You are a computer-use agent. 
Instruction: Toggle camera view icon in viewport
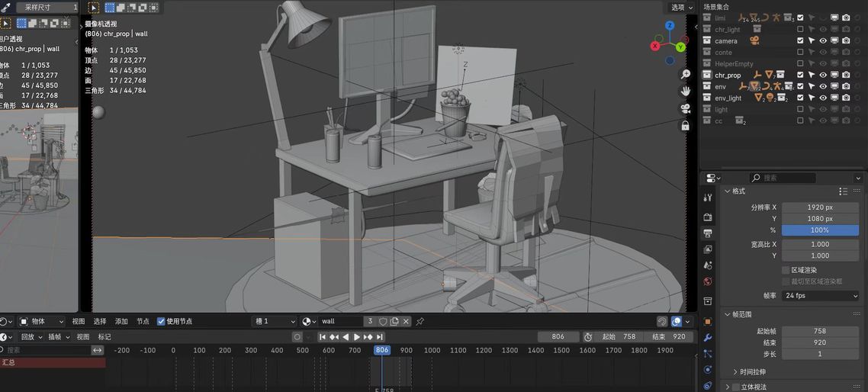pos(686,108)
